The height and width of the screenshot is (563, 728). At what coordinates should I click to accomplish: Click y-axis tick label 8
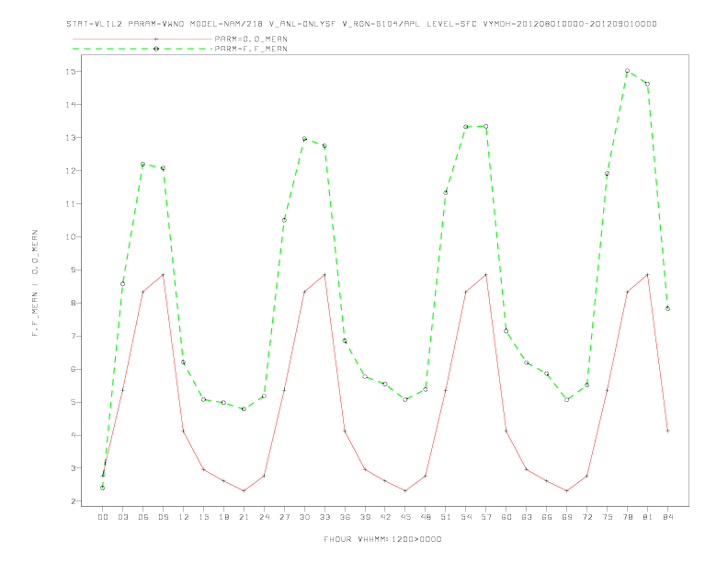point(74,303)
